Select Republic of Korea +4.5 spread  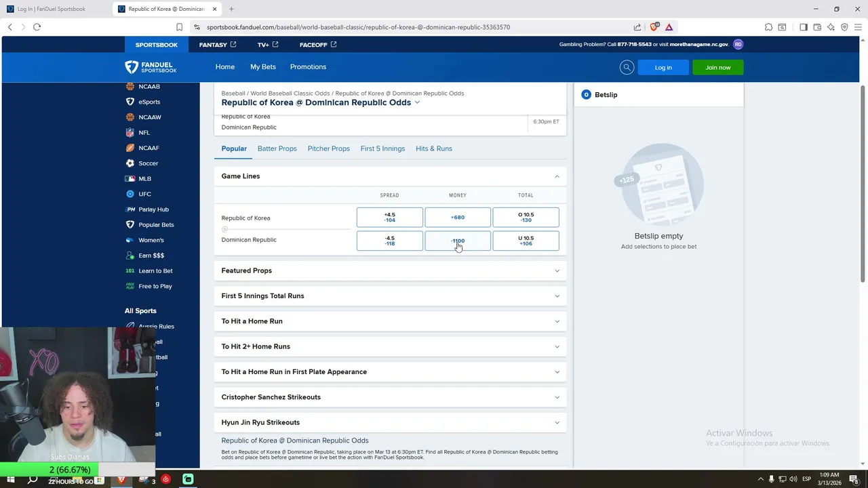click(390, 218)
